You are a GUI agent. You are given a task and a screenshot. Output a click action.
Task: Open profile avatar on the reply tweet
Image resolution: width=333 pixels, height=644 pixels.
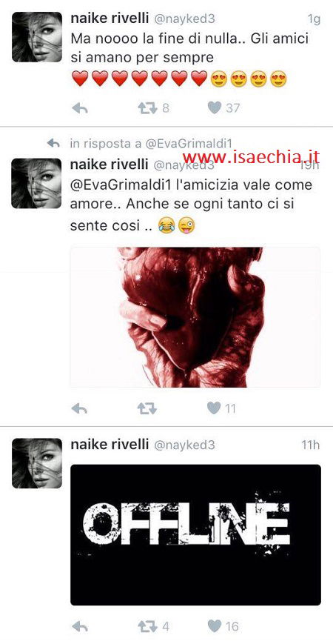[x=37, y=183]
